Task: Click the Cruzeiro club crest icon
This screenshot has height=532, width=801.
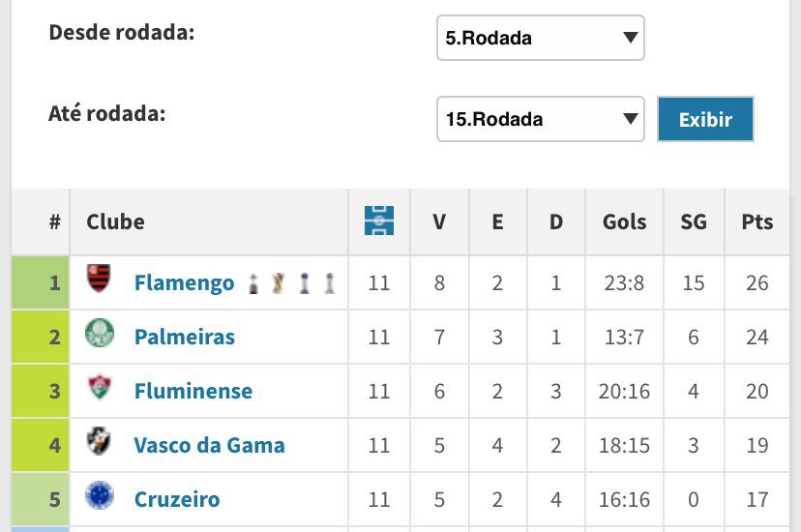Action: pyautogui.click(x=100, y=495)
